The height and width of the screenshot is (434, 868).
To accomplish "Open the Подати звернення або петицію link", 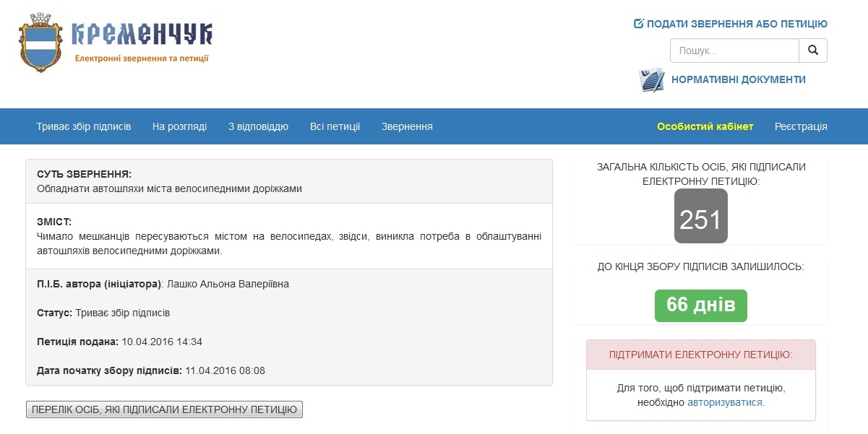I will click(x=736, y=24).
